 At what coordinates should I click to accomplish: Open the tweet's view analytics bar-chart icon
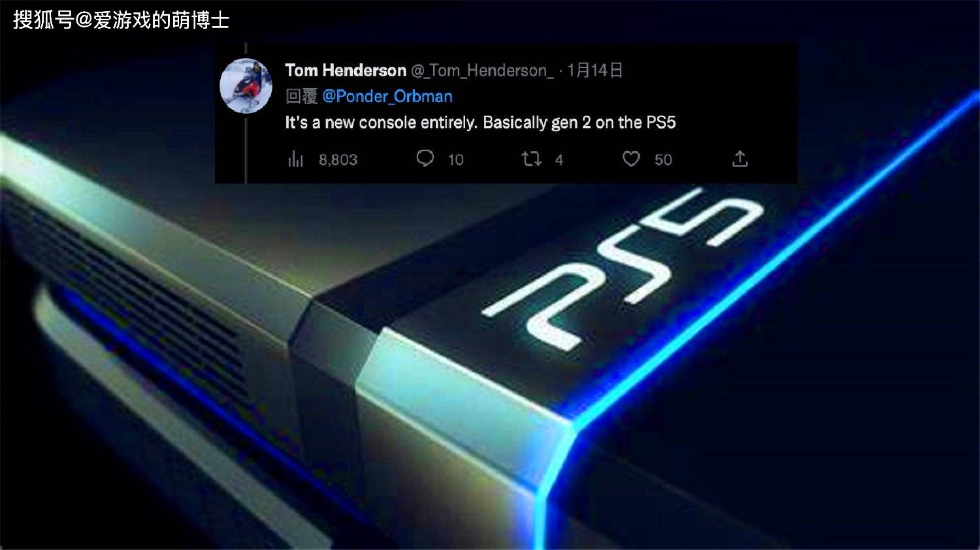tap(296, 159)
